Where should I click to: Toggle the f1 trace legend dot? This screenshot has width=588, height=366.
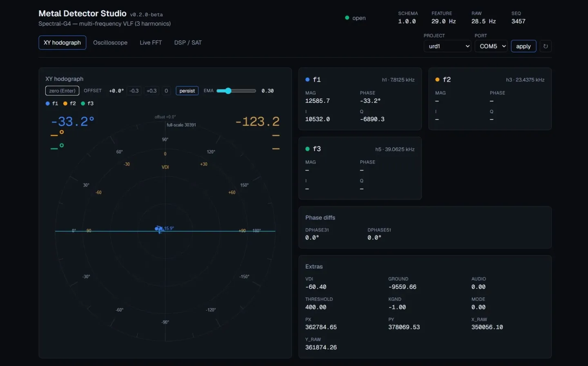48,104
